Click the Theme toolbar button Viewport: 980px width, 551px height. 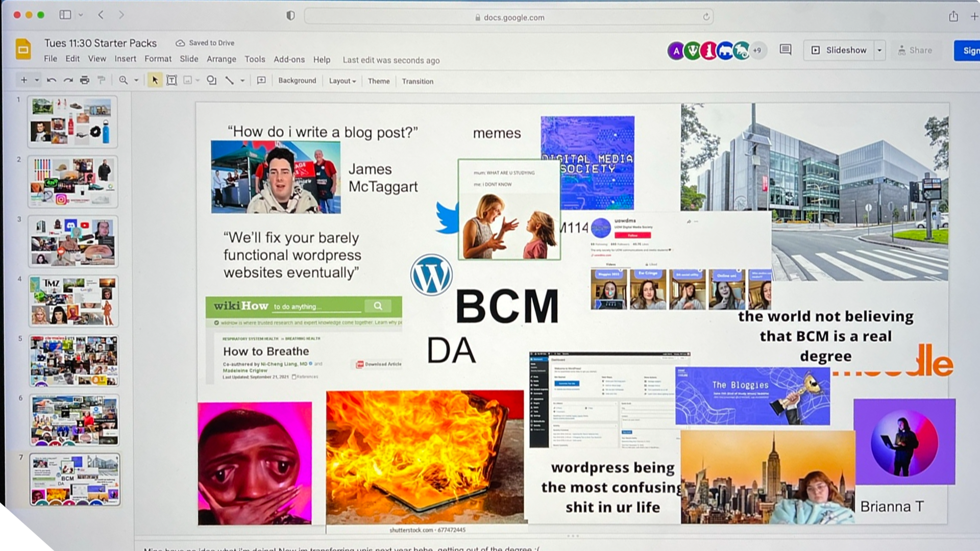point(379,81)
